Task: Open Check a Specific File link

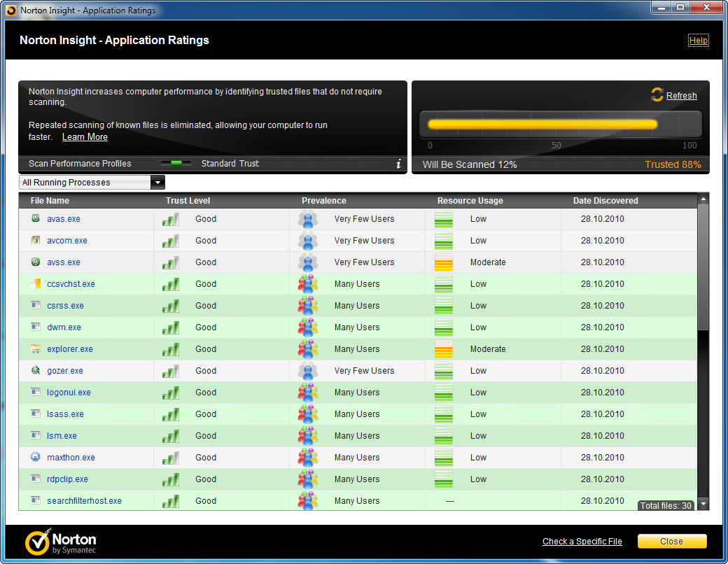Action: pyautogui.click(x=582, y=541)
